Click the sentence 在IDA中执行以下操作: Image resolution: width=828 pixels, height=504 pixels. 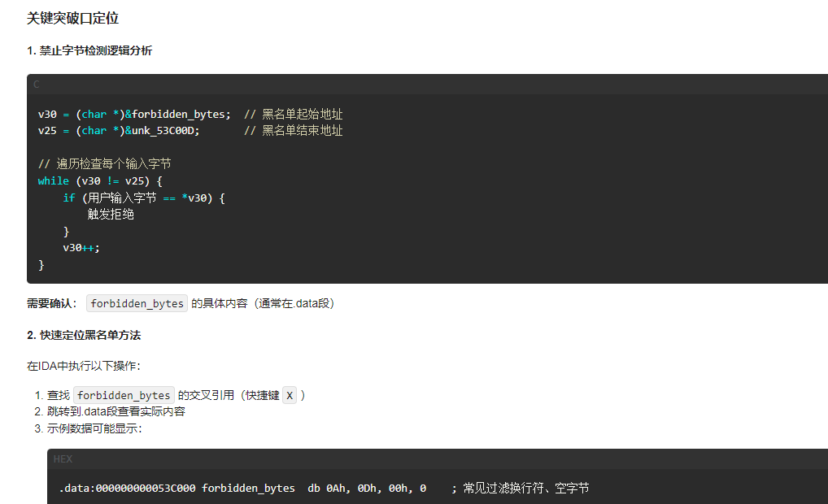click(84, 366)
